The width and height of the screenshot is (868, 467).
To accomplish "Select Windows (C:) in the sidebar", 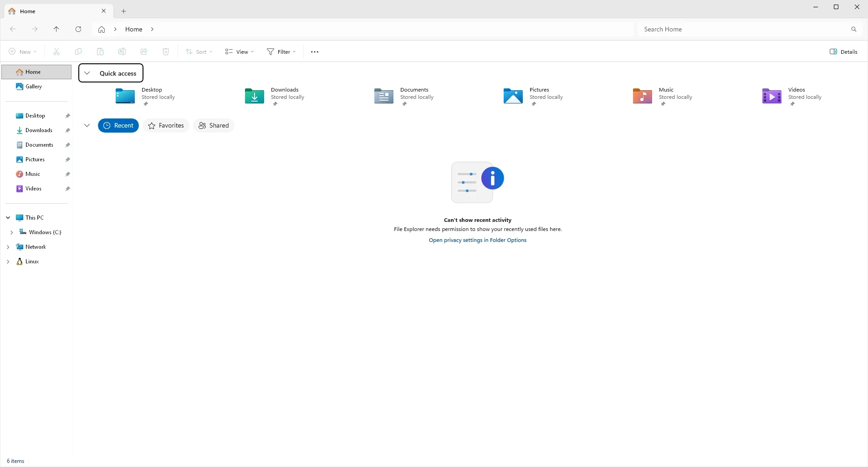I will [x=45, y=232].
